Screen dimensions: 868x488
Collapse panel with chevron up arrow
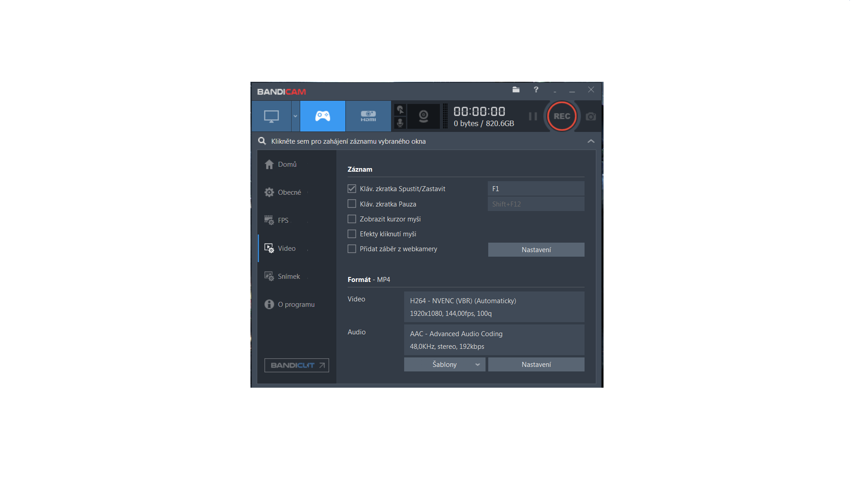pyautogui.click(x=591, y=141)
